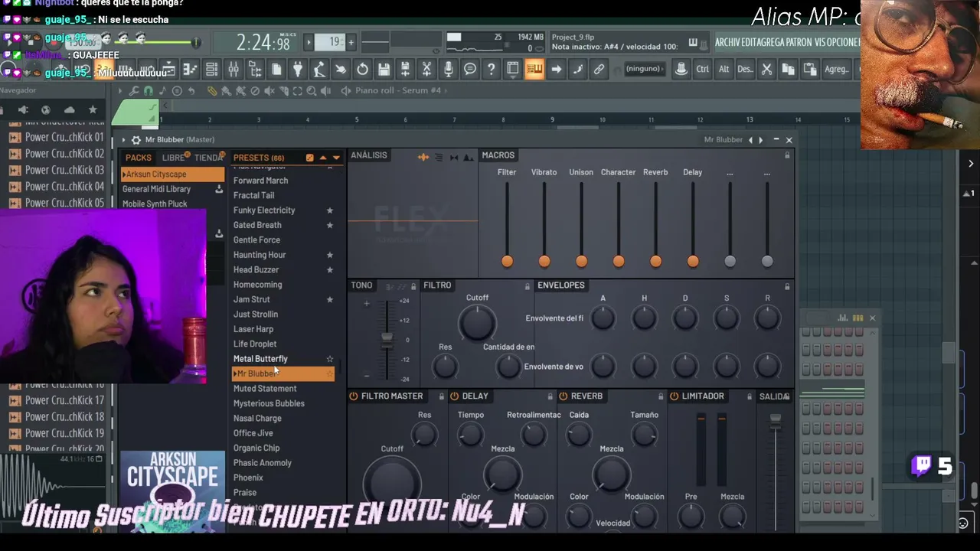Click the speech bubble info icon
The width and height of the screenshot is (980, 551).
click(x=469, y=69)
